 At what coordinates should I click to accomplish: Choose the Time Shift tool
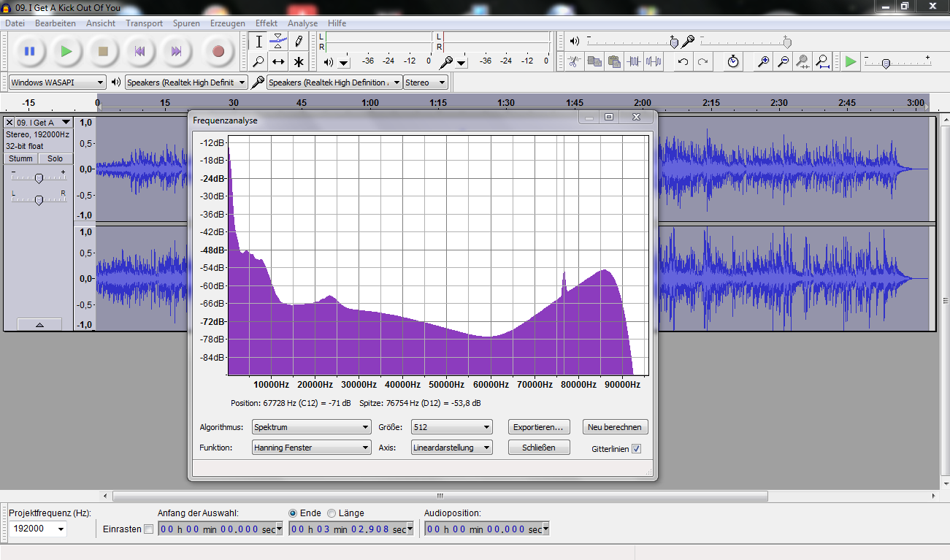tap(278, 61)
